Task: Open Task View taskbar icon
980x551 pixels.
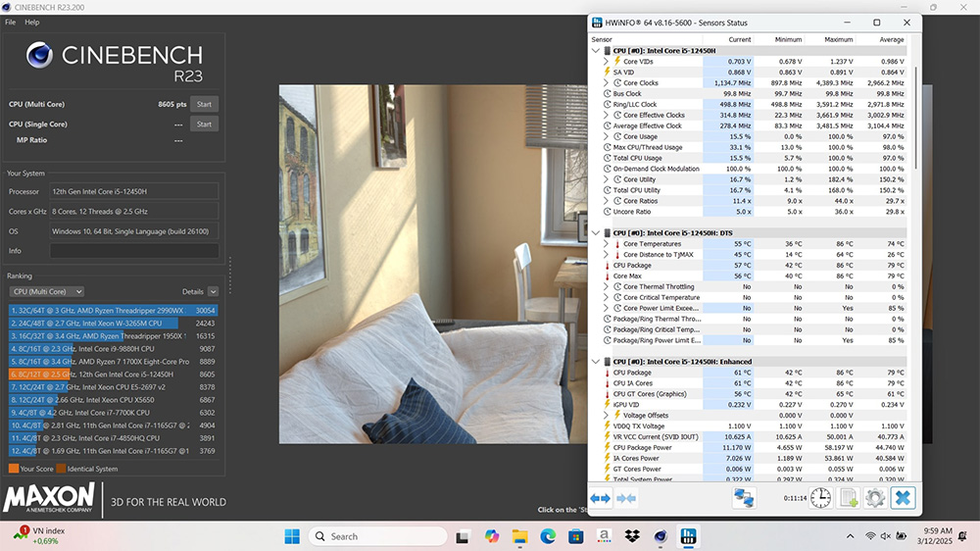Action: [x=463, y=536]
